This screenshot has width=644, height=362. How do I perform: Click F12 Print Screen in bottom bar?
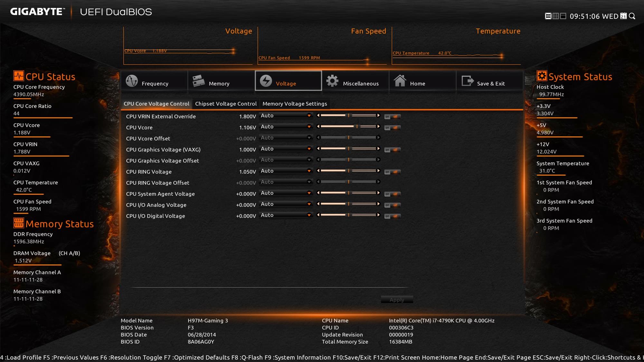tap(396, 357)
